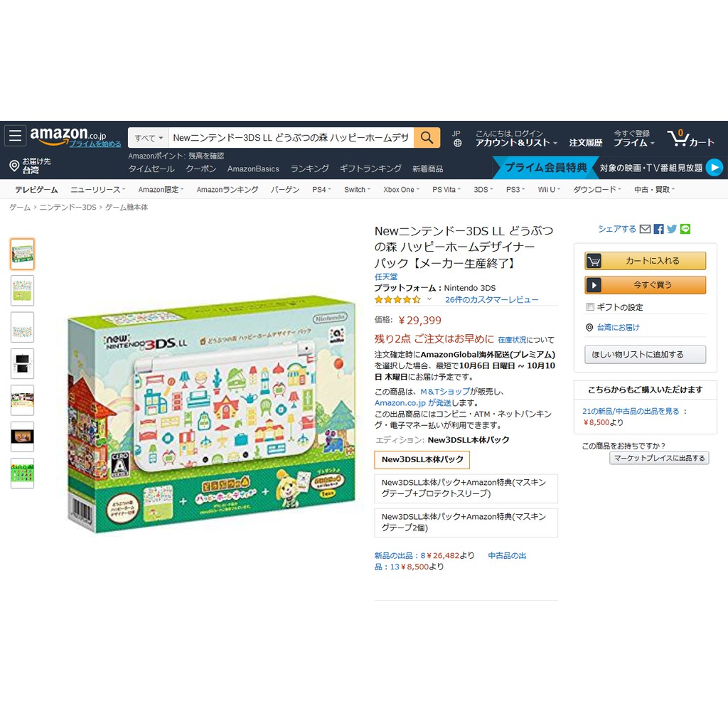
Task: Choose the マスキングテープ2個 edition option
Action: click(x=466, y=523)
